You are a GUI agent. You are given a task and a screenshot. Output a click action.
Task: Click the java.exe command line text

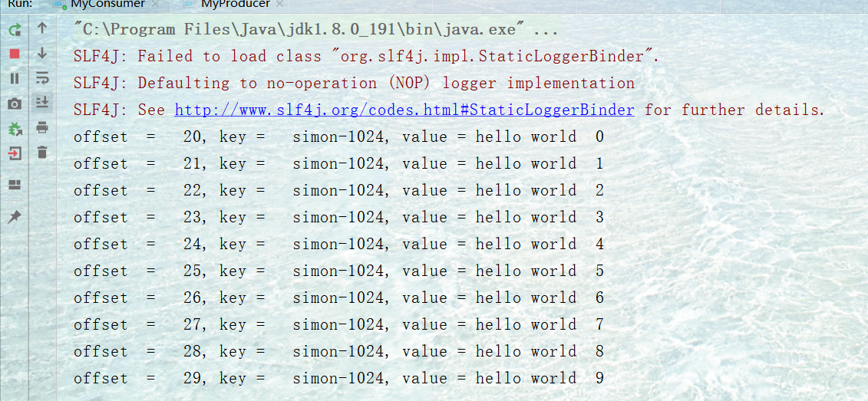pyautogui.click(x=315, y=31)
